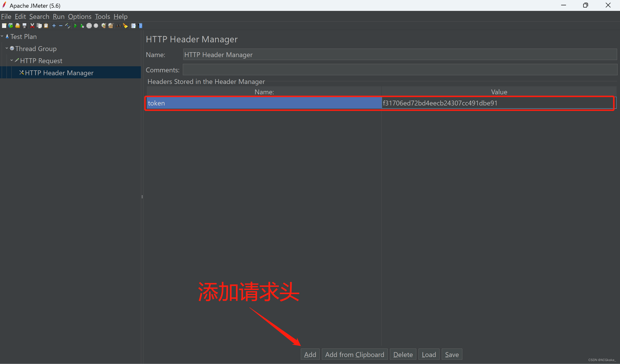Click the New test plan toolbar icon

4,26
